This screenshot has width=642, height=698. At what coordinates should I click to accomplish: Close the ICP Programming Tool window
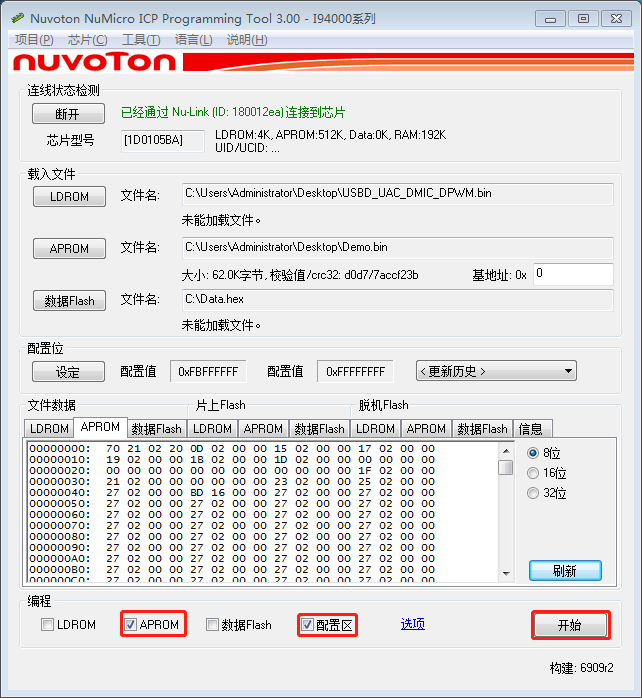(x=616, y=19)
